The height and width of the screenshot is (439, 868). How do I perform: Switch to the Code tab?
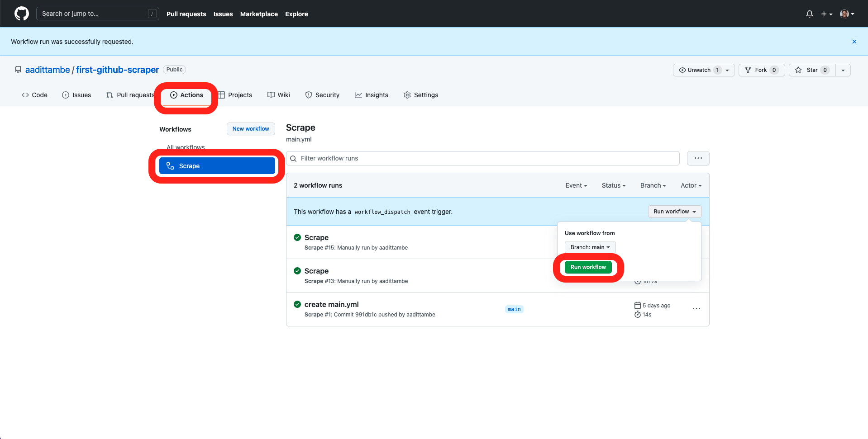[34, 95]
